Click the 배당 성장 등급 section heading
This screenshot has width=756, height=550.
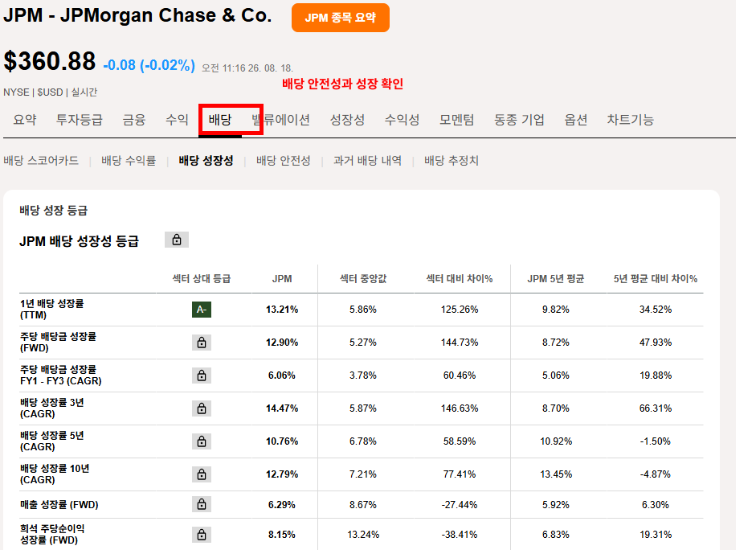click(54, 211)
